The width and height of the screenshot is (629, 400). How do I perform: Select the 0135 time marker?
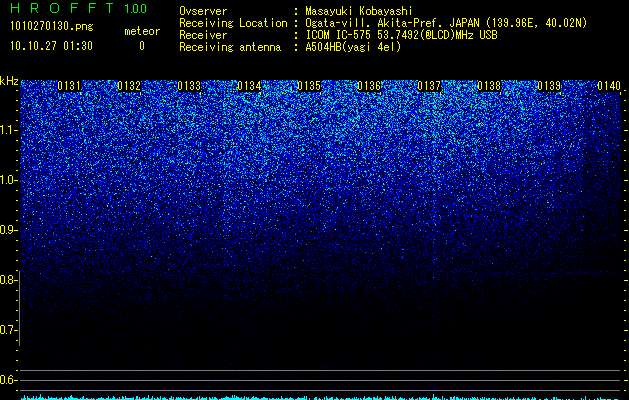click(x=309, y=86)
